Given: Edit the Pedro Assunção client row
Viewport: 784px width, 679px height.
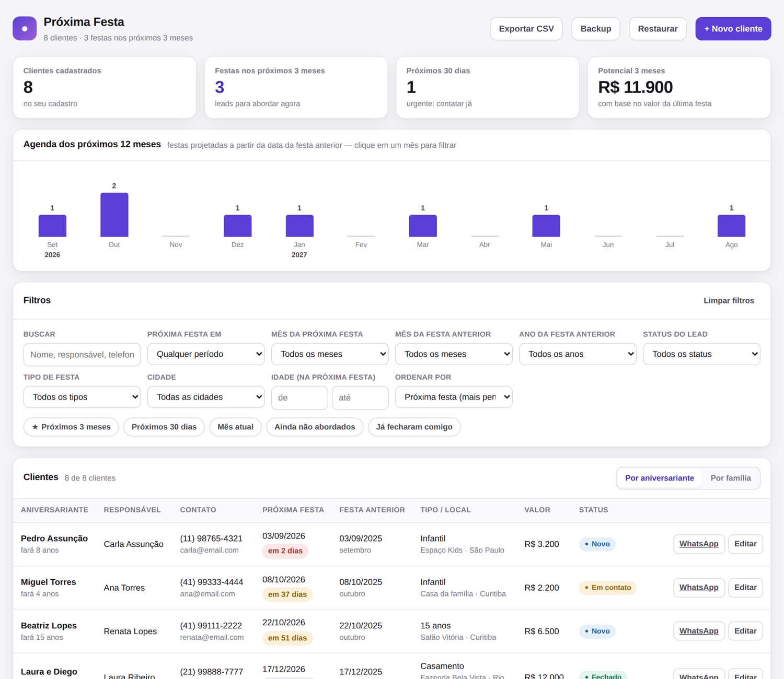Looking at the screenshot, I should coord(745,544).
